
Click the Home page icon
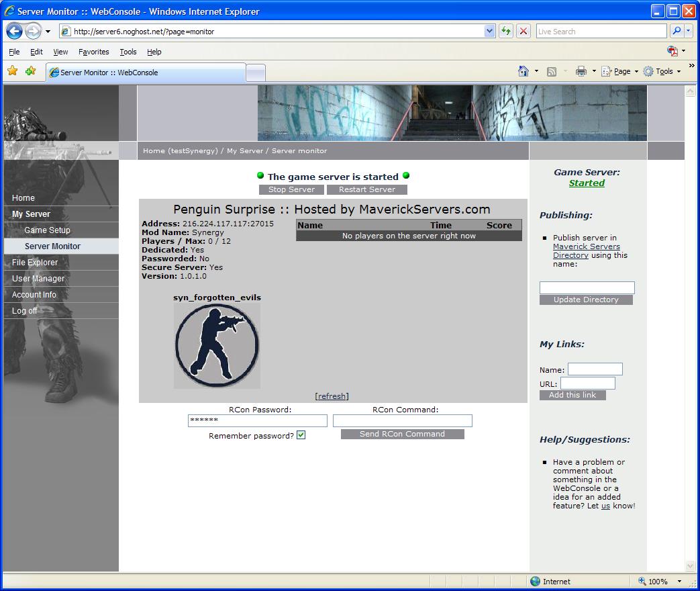click(523, 71)
